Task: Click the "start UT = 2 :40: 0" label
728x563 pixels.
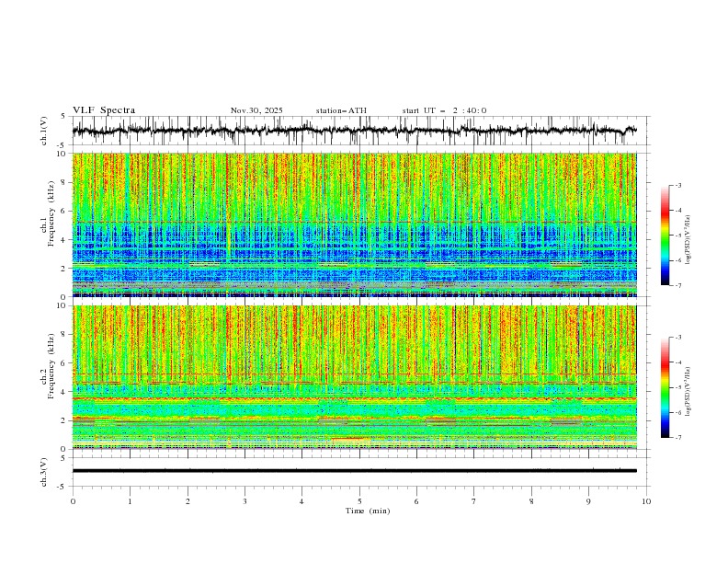Action: tap(444, 110)
